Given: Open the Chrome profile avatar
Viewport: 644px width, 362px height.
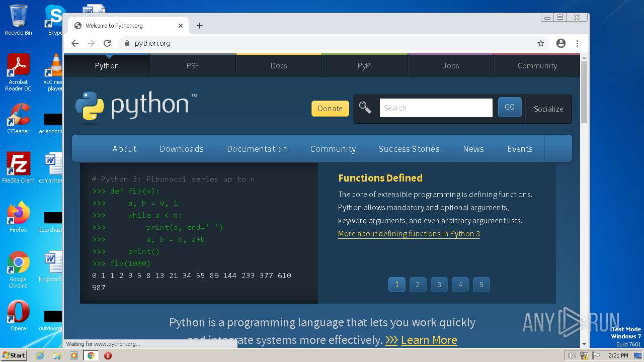Looking at the screenshot, I should click(x=561, y=43).
